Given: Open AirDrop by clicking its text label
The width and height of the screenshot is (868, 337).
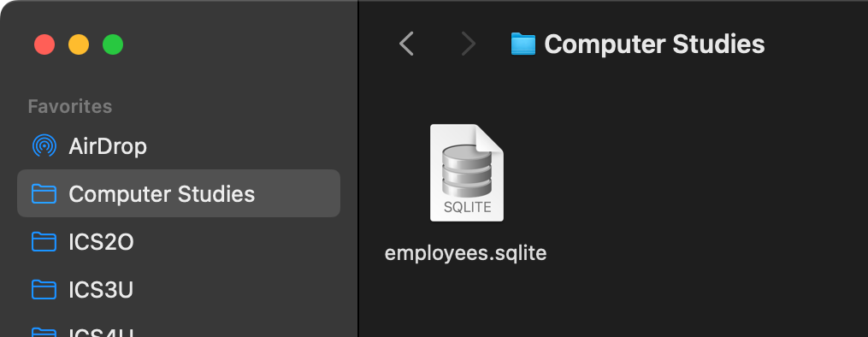Looking at the screenshot, I should coord(108,146).
